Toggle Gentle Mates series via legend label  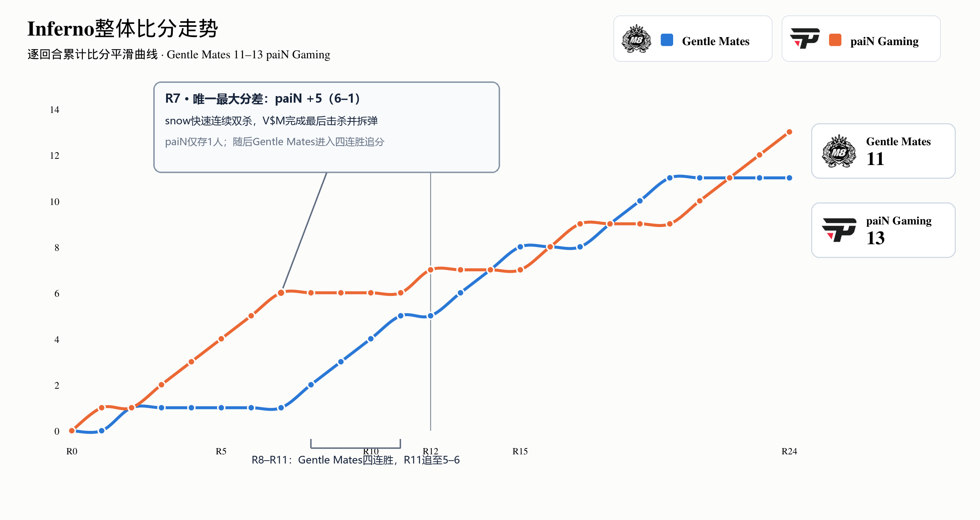pos(716,41)
